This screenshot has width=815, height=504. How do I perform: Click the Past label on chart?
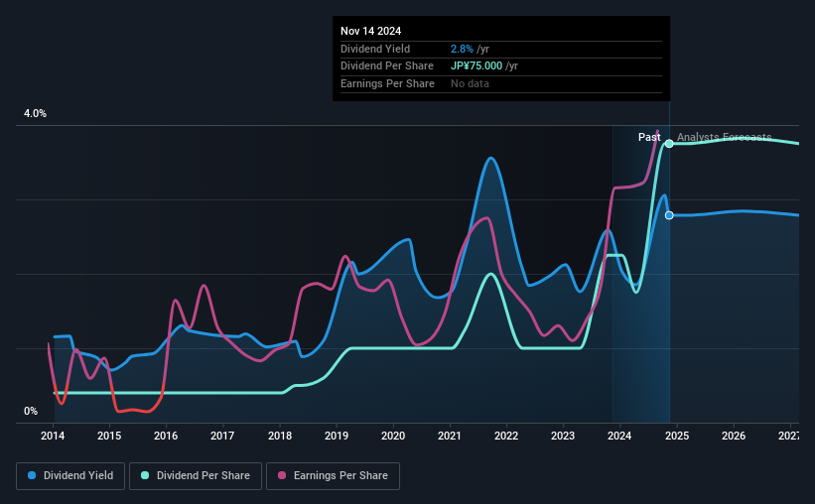649,137
